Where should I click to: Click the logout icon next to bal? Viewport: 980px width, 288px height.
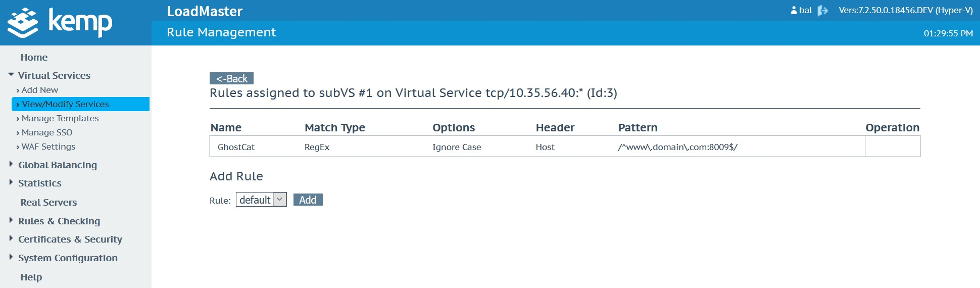[823, 11]
